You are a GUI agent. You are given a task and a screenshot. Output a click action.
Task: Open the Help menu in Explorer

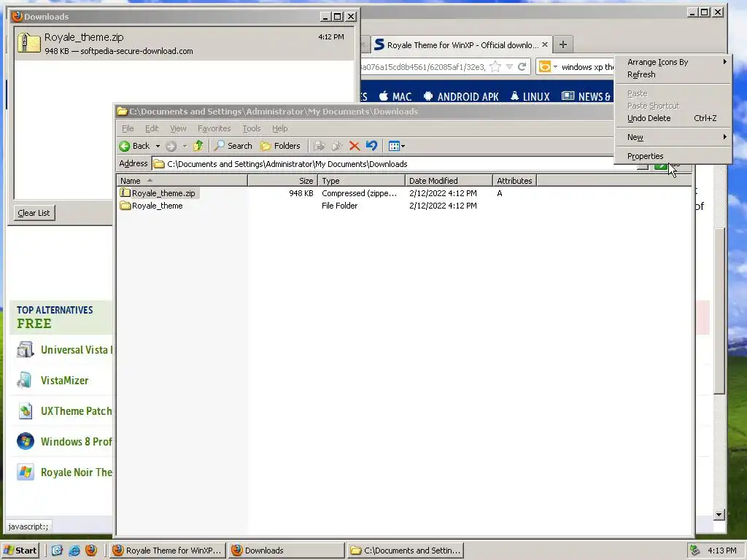[279, 128]
